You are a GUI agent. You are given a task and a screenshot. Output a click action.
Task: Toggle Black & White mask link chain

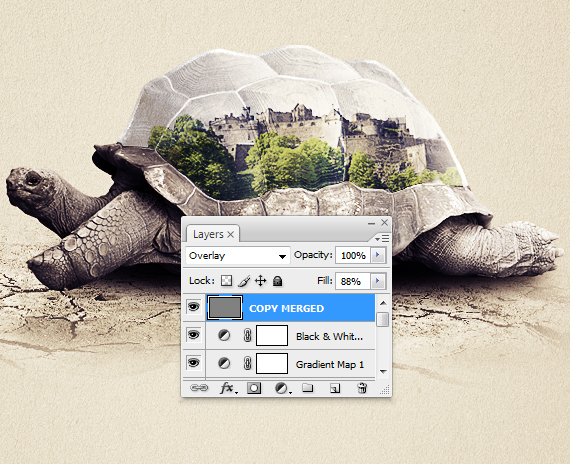coord(247,335)
